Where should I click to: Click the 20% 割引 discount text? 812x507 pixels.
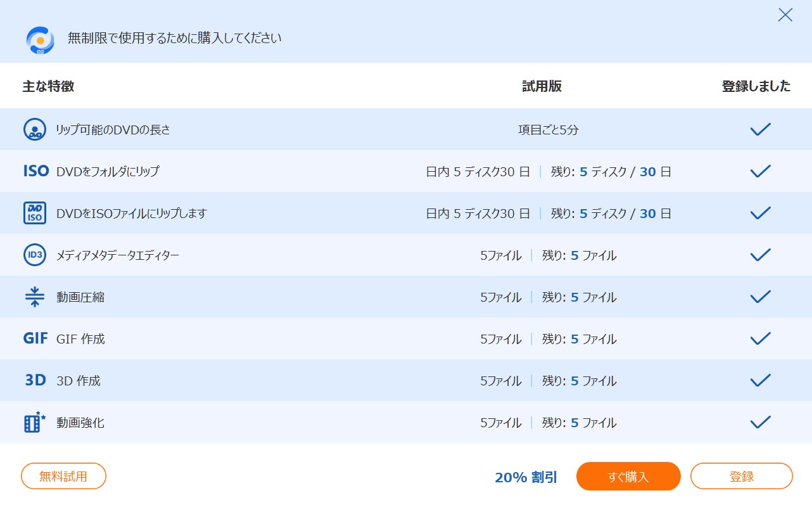pyautogui.click(x=526, y=477)
